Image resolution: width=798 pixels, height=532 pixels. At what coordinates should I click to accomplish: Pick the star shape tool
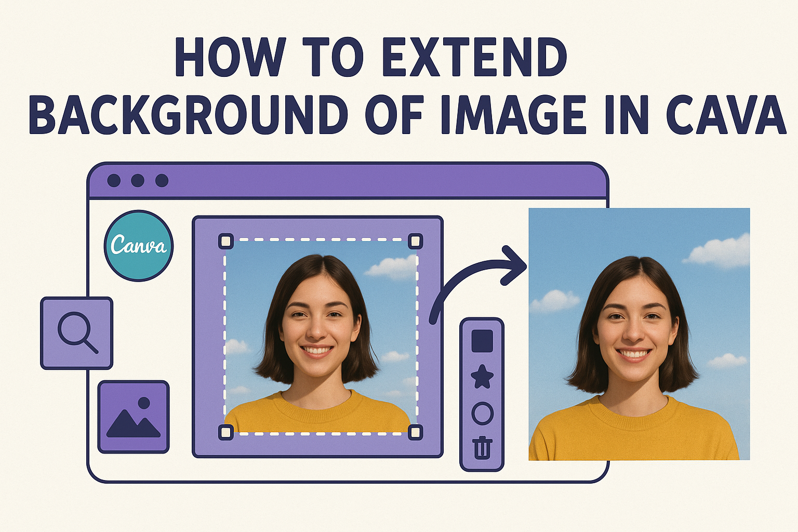pyautogui.click(x=482, y=377)
